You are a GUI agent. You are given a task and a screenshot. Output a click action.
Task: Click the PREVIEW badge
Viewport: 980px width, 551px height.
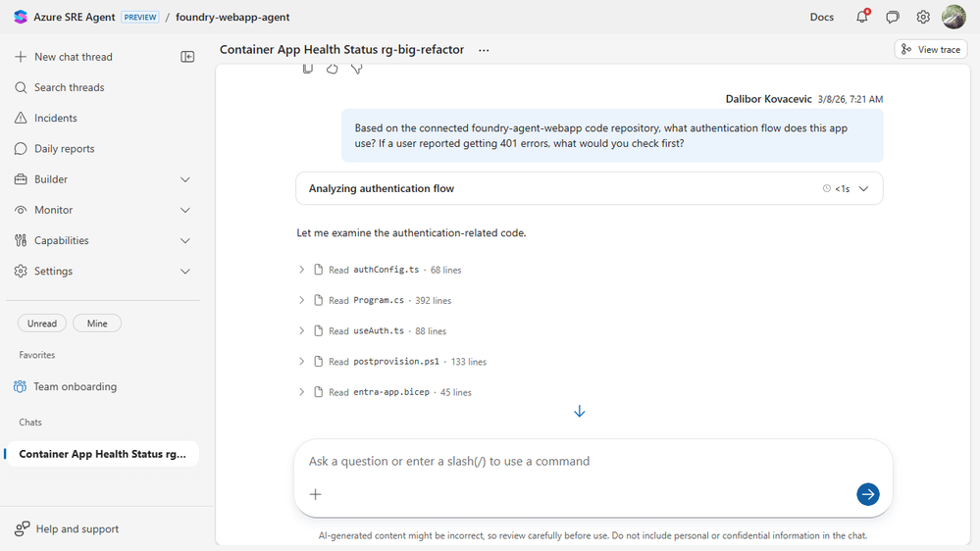tap(140, 17)
